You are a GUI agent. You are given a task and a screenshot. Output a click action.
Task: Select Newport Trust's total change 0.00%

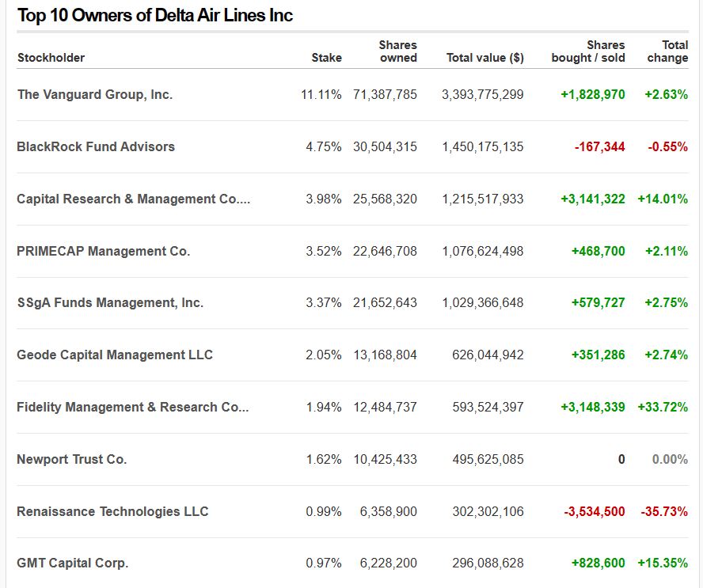pyautogui.click(x=670, y=459)
